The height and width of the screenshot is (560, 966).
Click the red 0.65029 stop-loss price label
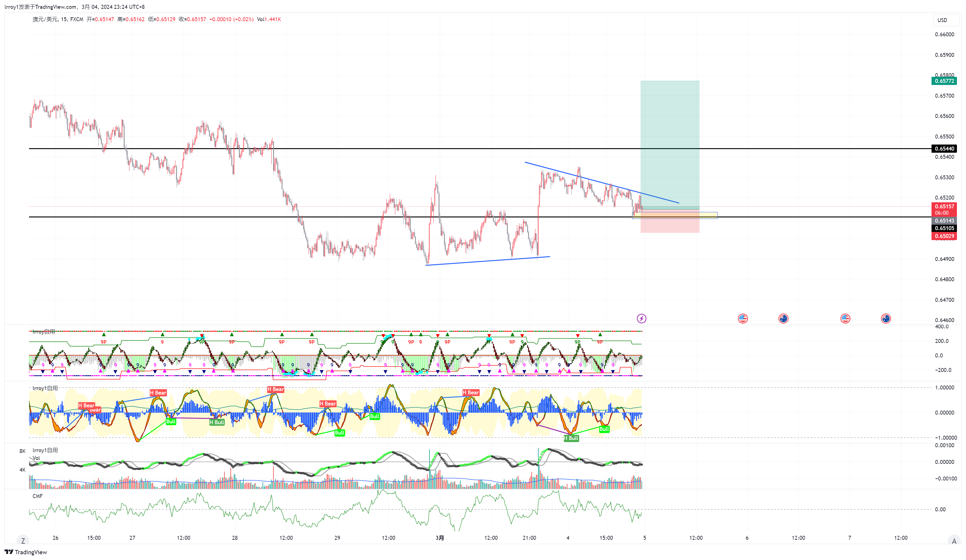coord(944,236)
